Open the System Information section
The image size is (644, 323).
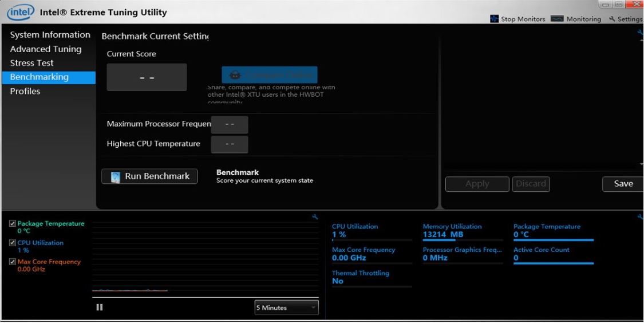(x=50, y=35)
